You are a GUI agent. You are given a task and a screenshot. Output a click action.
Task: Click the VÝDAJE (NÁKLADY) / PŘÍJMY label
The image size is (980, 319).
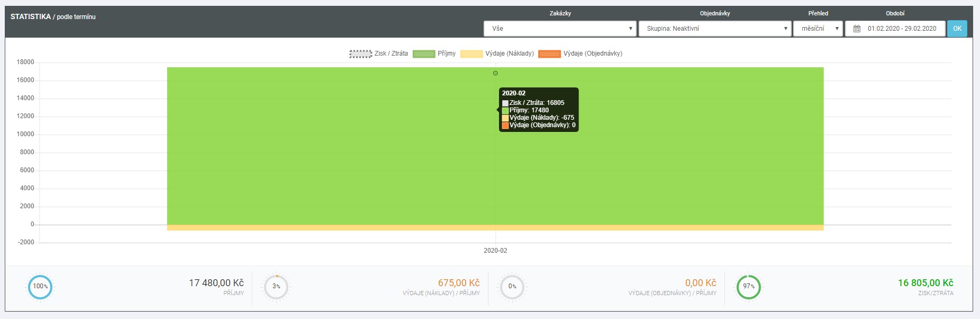[441, 293]
